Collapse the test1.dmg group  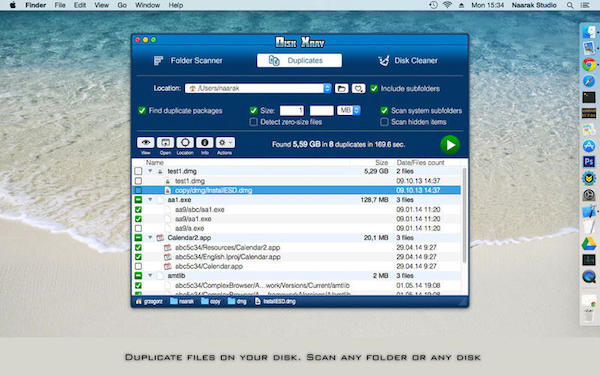pos(150,171)
